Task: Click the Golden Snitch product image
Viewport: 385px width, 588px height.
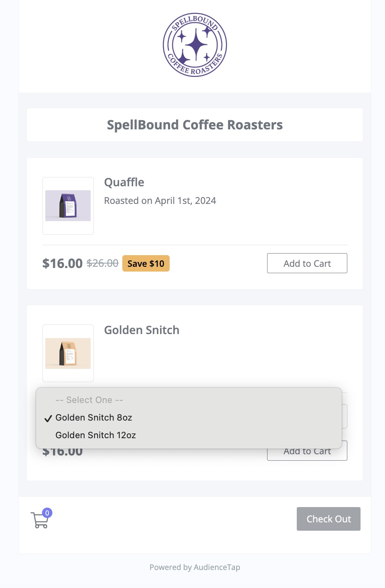Action: pyautogui.click(x=68, y=353)
